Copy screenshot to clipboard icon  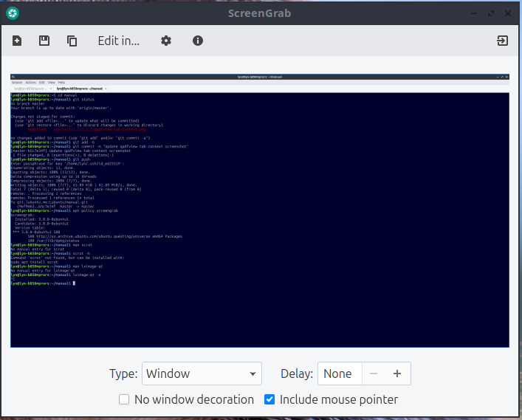click(72, 41)
